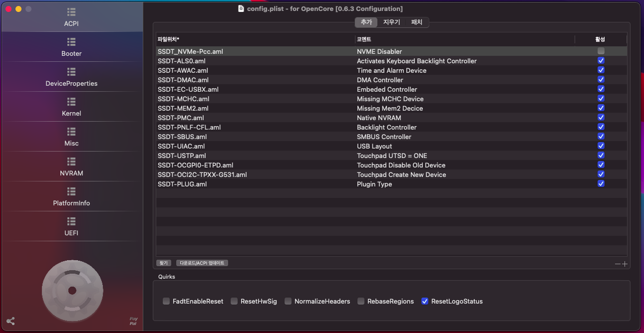Click comment 'Embeded Controller'
Screen dimensions: 644x333
tap(387, 89)
